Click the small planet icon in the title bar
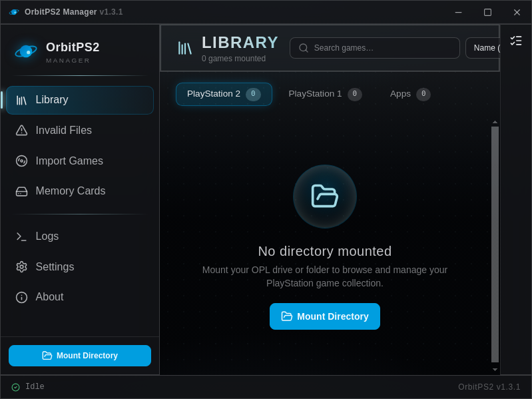The height and width of the screenshot is (399, 532). (14, 12)
